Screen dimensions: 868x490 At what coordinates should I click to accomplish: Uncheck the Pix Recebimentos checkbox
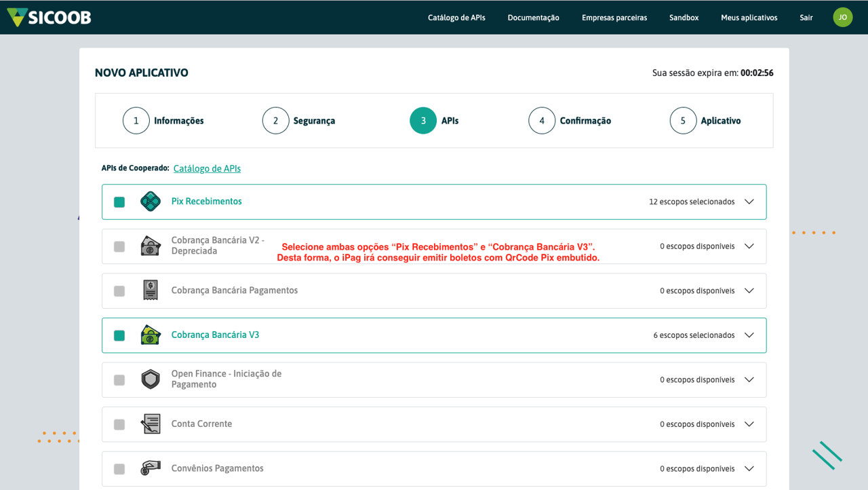tap(119, 202)
